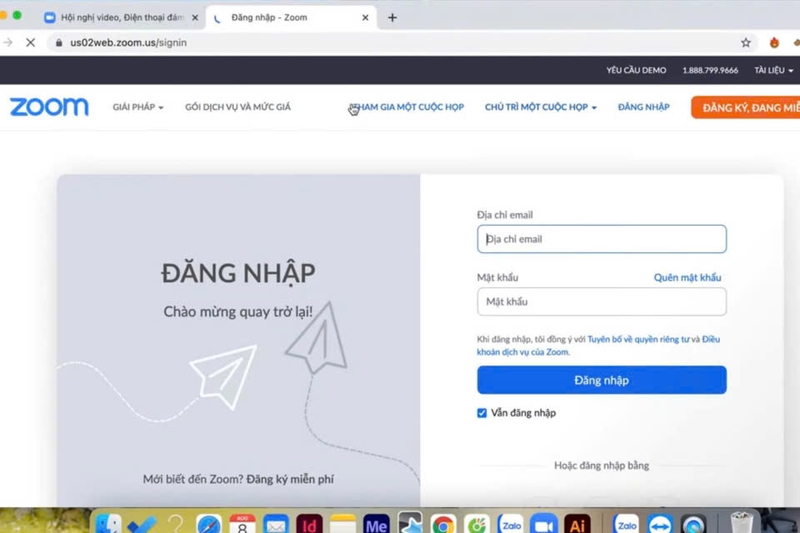Click 'Chào mừng quay trở lại!' text
This screenshot has height=533, width=800.
point(238,312)
